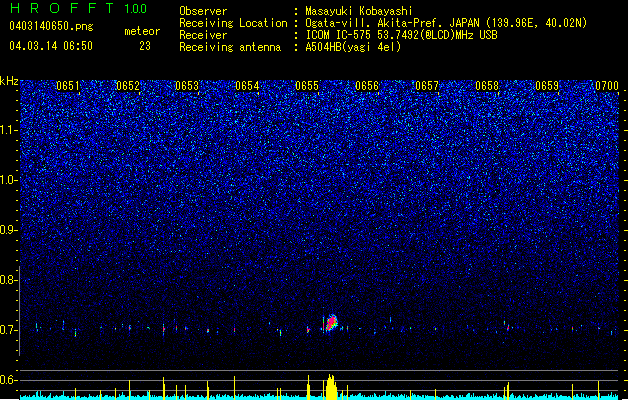Click the 1.0 kHz axis label

[x=9, y=180]
